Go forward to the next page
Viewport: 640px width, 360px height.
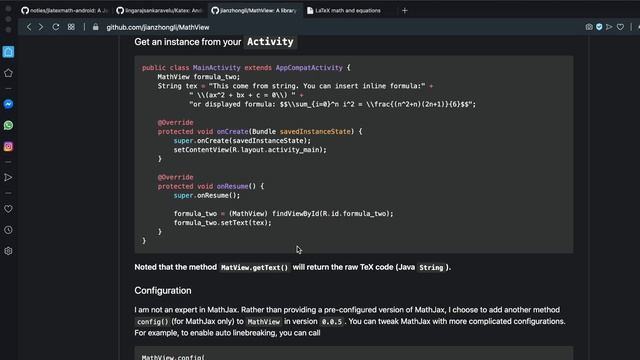pyautogui.click(x=41, y=27)
